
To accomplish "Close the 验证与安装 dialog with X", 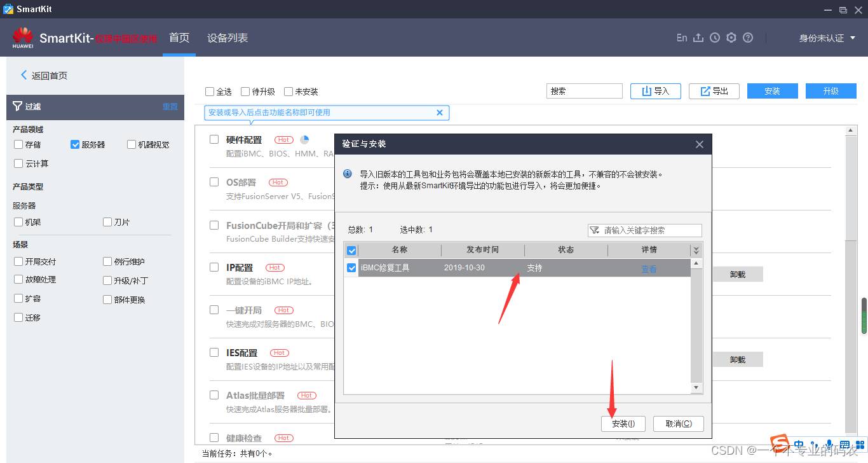I will [x=700, y=144].
